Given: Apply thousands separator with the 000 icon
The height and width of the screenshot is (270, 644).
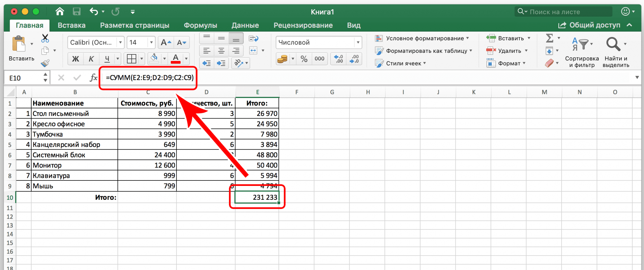Looking at the screenshot, I should (319, 59).
